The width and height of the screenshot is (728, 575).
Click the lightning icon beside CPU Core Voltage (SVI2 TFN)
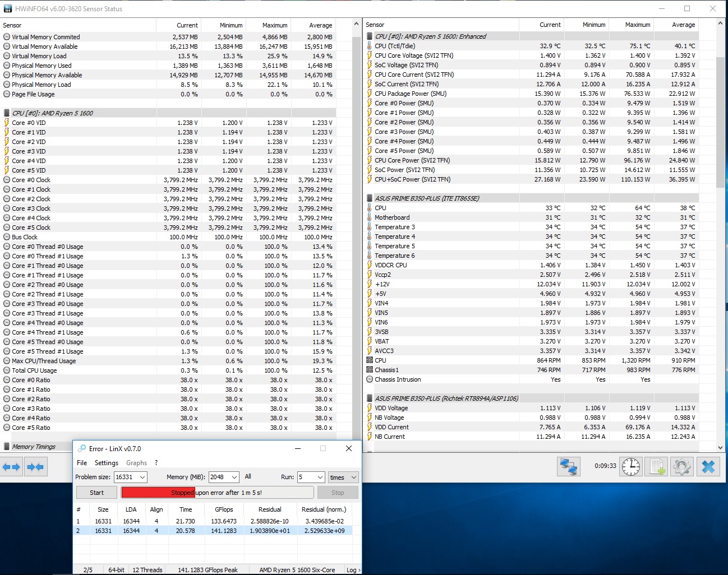pos(370,55)
